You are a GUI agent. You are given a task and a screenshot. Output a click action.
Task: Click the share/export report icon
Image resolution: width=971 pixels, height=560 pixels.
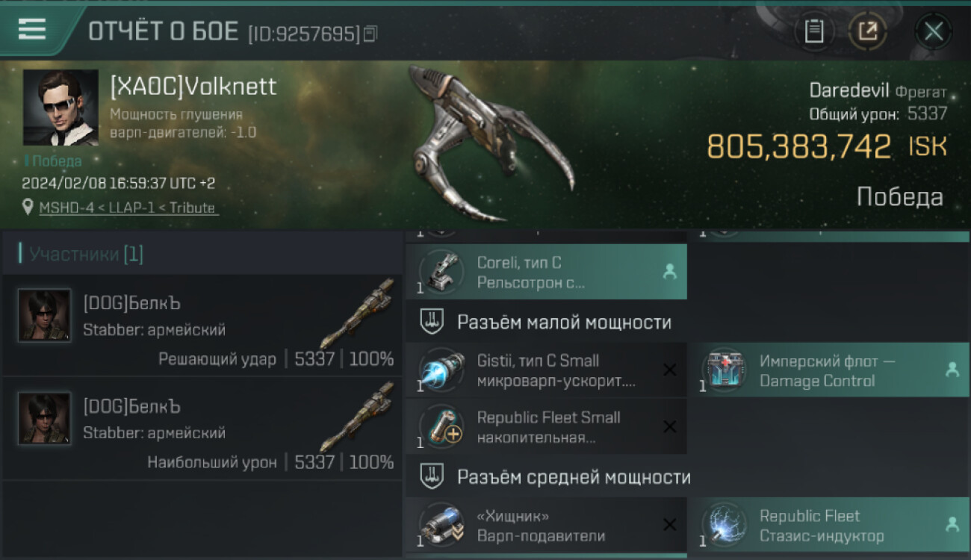tap(868, 31)
